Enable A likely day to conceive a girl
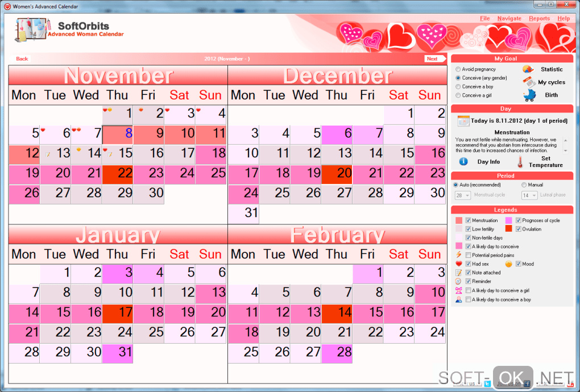 (x=468, y=290)
